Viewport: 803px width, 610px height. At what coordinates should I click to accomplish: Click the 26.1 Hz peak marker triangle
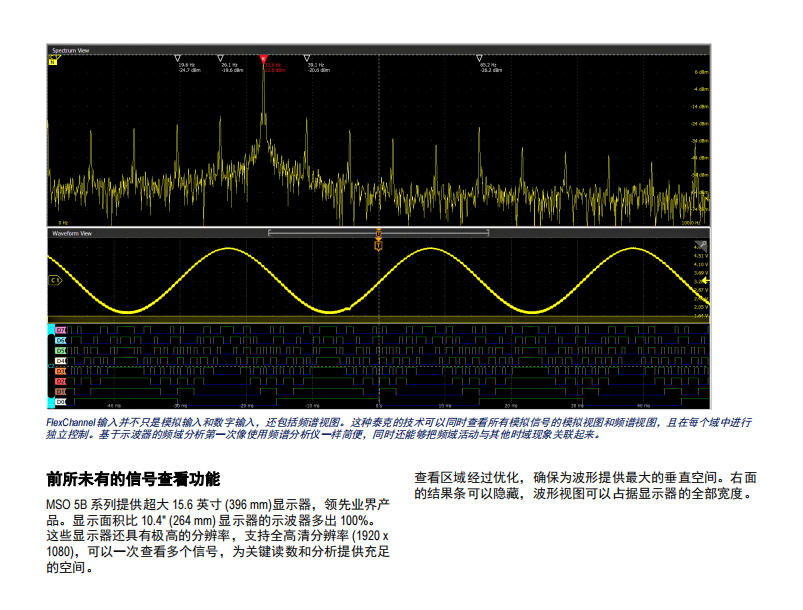pyautogui.click(x=220, y=58)
